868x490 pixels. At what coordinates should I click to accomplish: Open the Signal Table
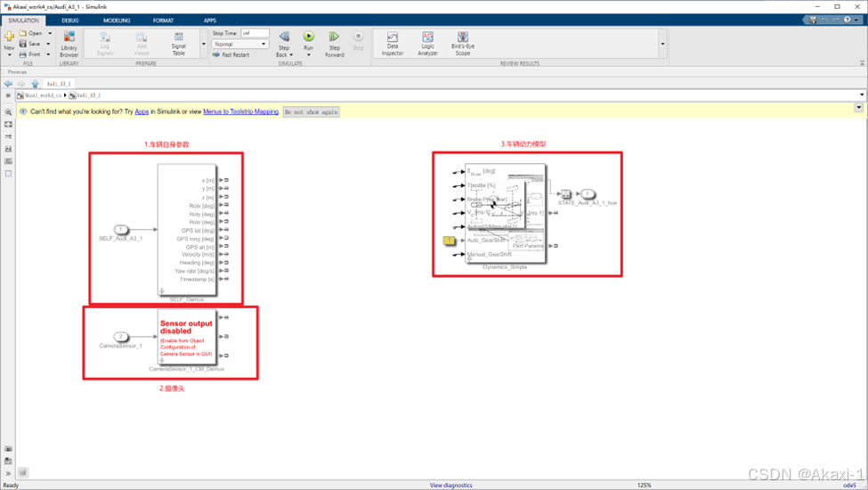click(x=178, y=44)
